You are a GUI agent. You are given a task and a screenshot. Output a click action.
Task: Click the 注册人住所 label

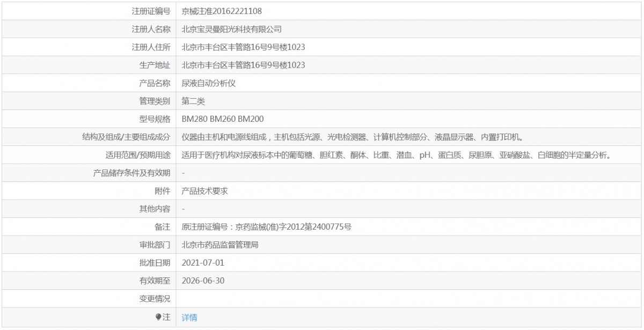[151, 47]
